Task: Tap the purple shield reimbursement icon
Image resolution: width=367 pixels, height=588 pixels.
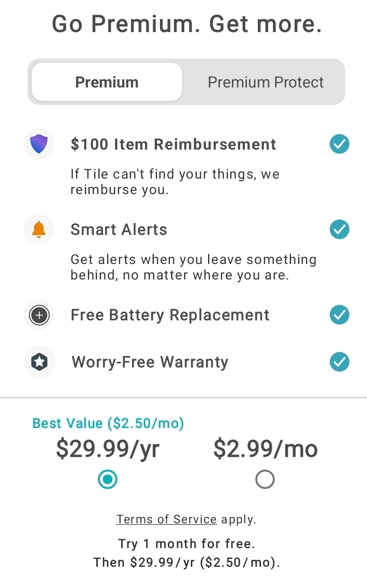Action: point(39,144)
